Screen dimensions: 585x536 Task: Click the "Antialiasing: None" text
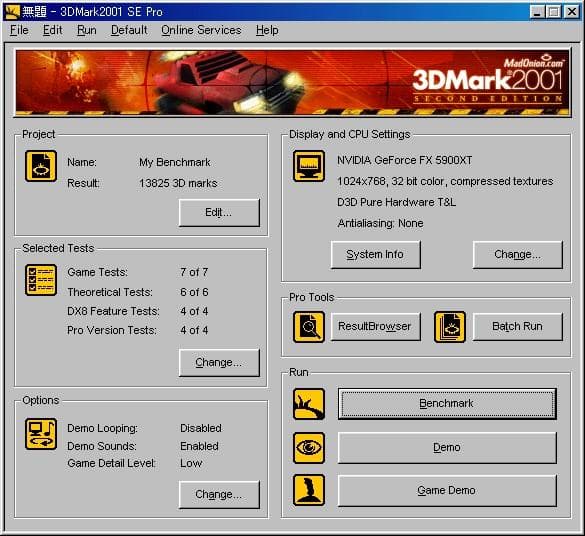click(380, 223)
